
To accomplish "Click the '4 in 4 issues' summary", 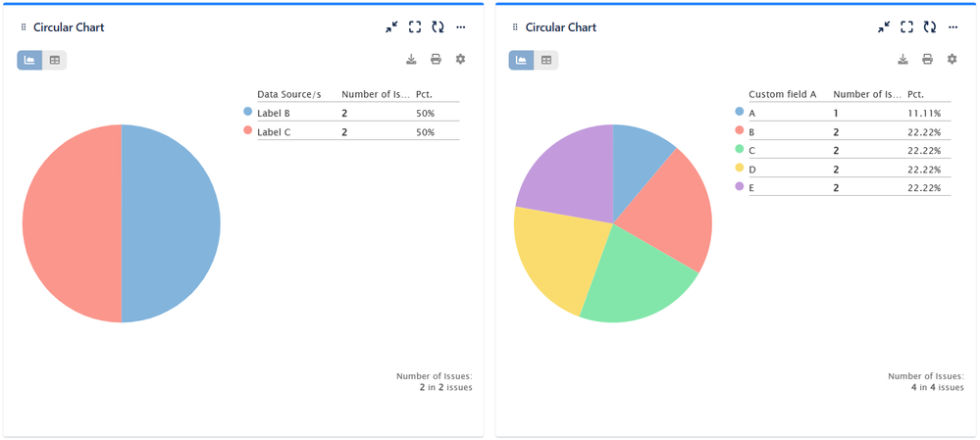I will [x=938, y=387].
